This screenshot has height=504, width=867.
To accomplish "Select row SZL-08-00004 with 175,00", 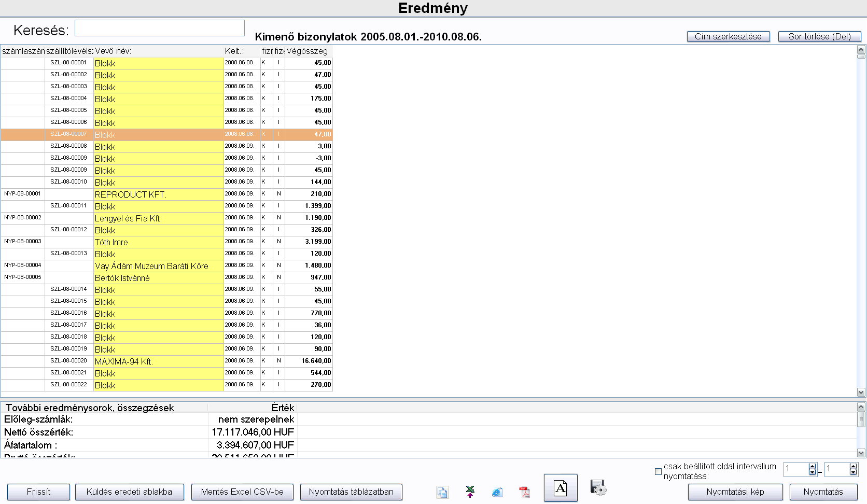I will click(166, 99).
